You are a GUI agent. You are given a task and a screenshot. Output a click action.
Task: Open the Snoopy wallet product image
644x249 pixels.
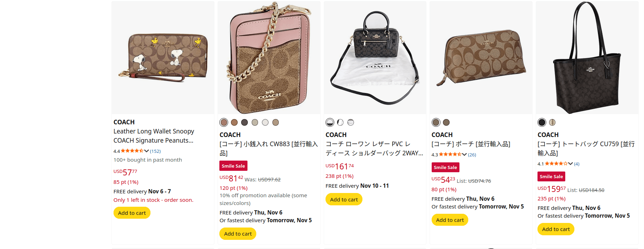click(x=163, y=57)
